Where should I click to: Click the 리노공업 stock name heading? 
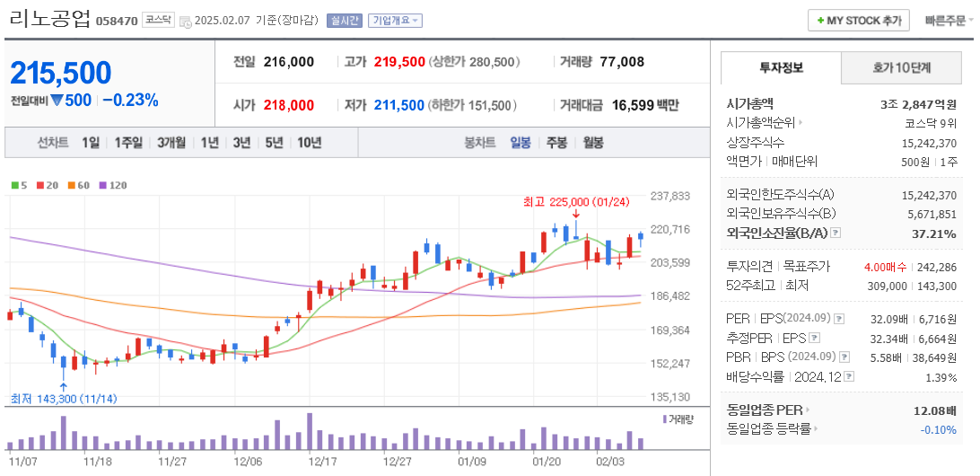coord(49,19)
